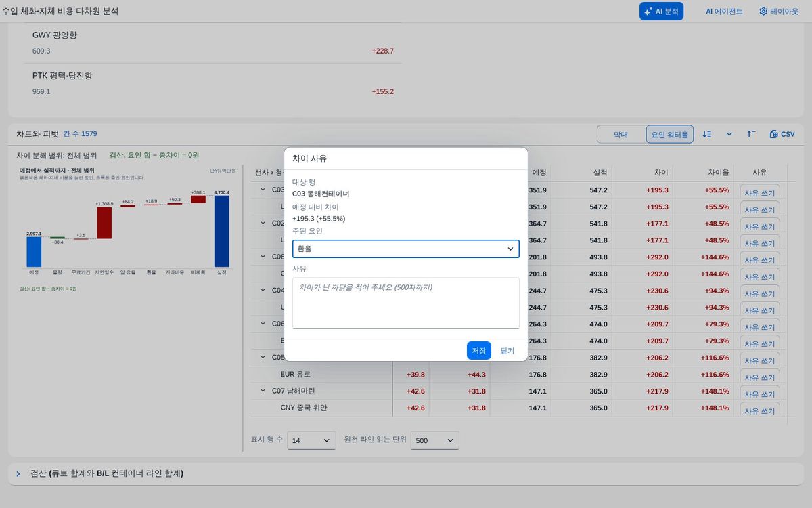Click the sort descending icon
Screen dimensions: 812x508
pos(707,134)
